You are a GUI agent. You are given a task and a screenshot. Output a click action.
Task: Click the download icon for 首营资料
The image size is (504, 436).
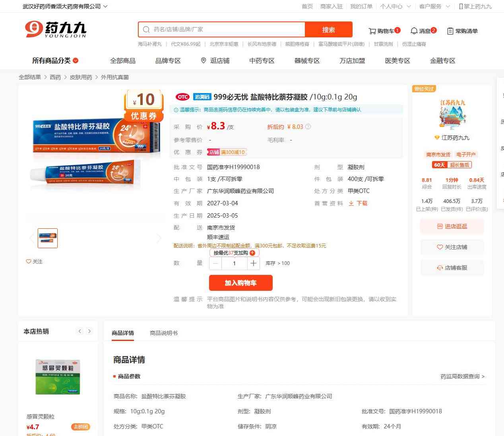click(351, 203)
